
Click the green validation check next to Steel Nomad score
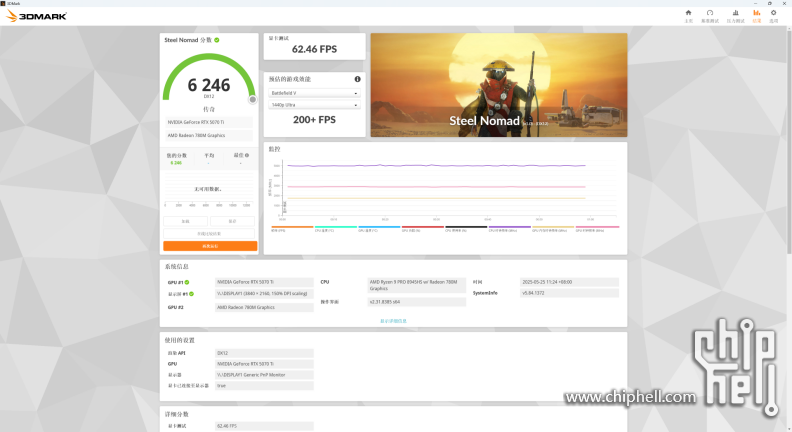pos(217,40)
